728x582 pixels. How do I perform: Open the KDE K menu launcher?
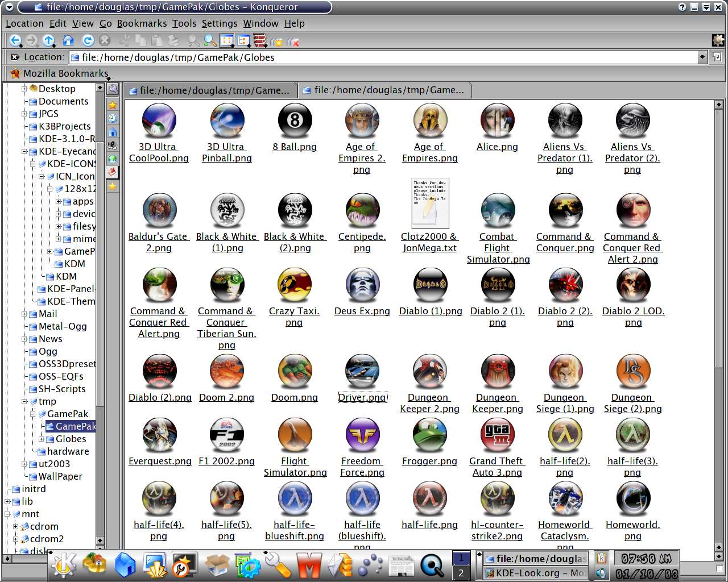coord(64,565)
